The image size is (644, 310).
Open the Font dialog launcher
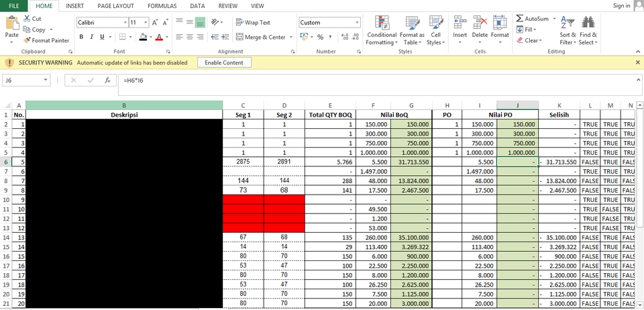click(x=168, y=52)
